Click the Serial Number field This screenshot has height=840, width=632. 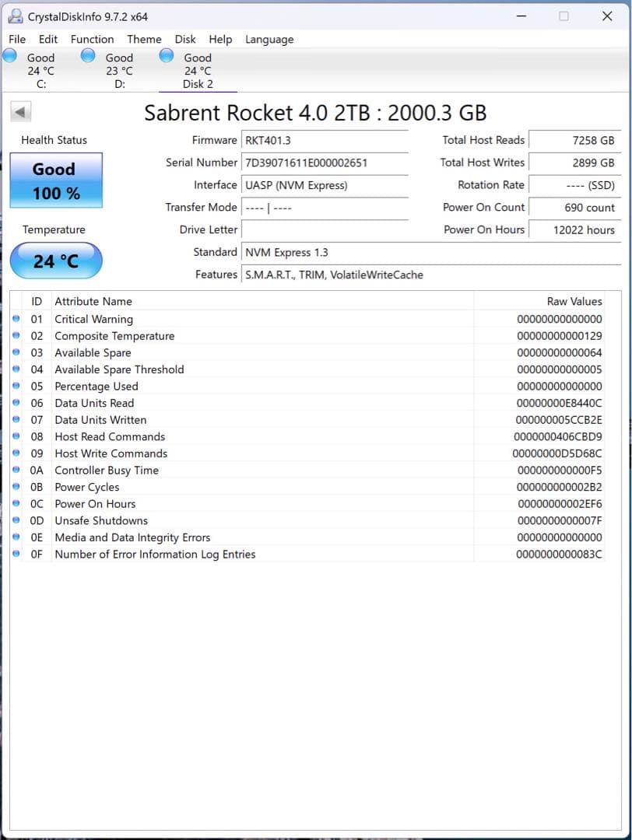click(325, 163)
